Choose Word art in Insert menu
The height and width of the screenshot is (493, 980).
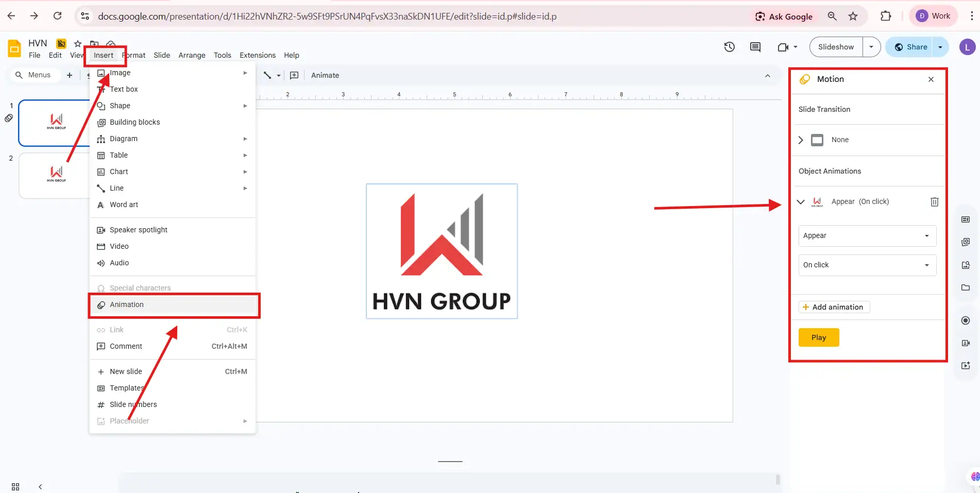pos(124,205)
